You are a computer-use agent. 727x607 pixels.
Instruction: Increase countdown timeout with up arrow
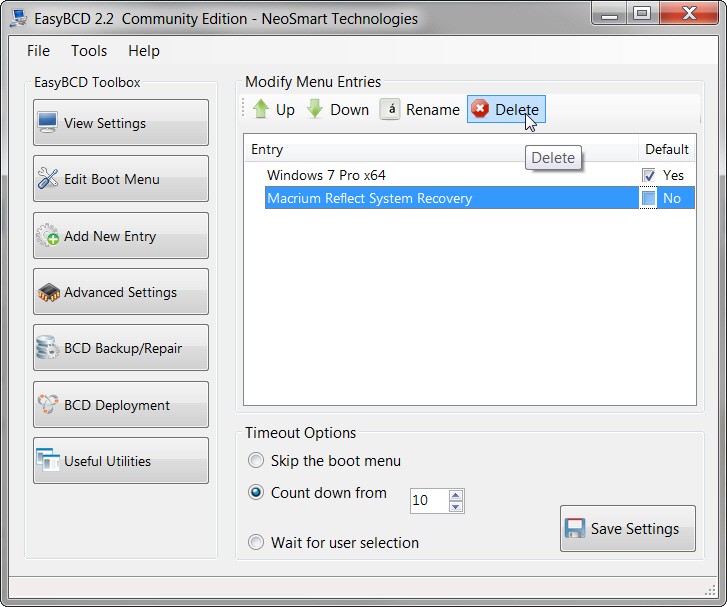point(455,495)
